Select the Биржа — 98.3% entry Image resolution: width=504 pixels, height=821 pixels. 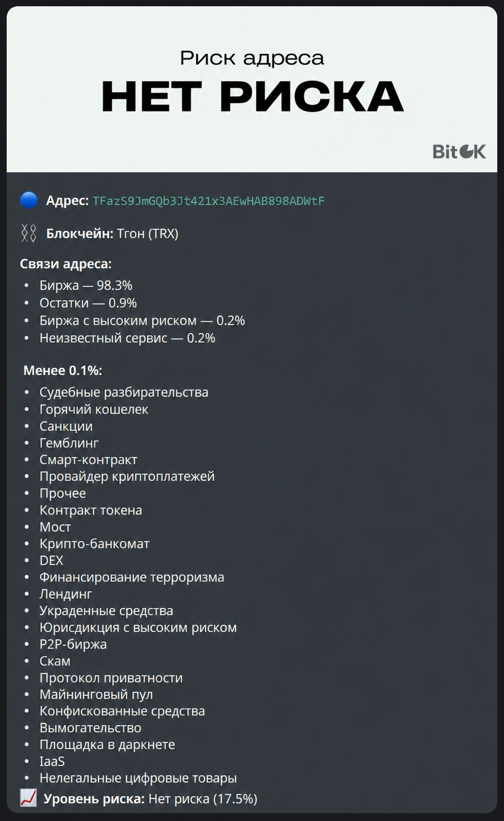click(86, 285)
